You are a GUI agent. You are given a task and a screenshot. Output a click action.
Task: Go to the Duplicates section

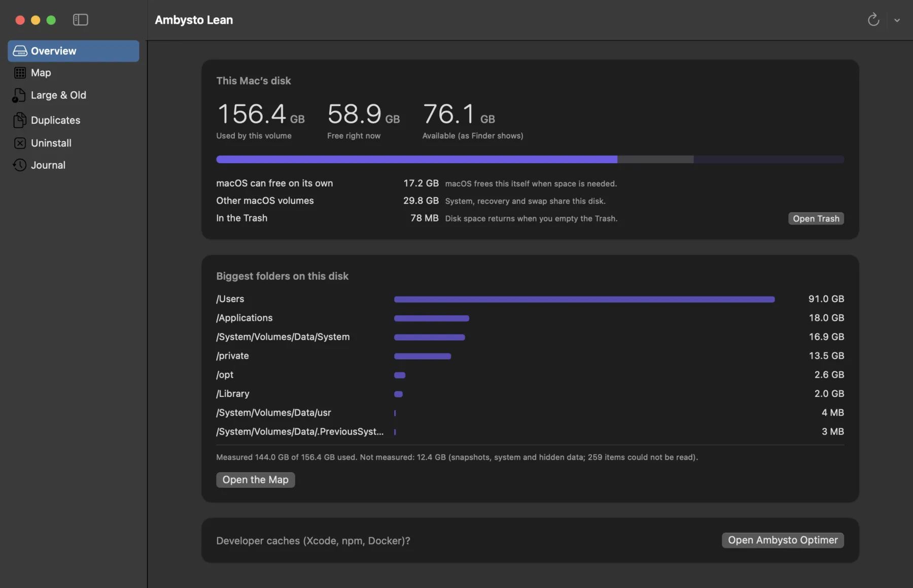(74, 120)
